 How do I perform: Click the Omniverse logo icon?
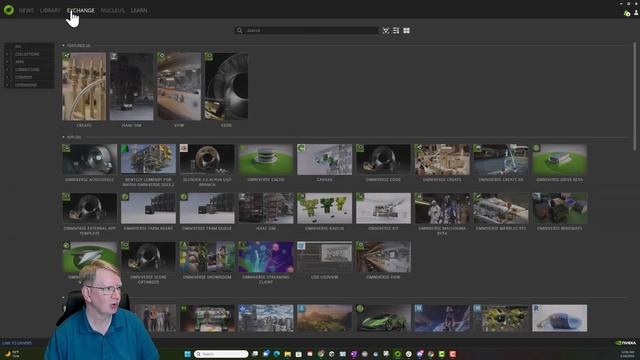(9, 10)
